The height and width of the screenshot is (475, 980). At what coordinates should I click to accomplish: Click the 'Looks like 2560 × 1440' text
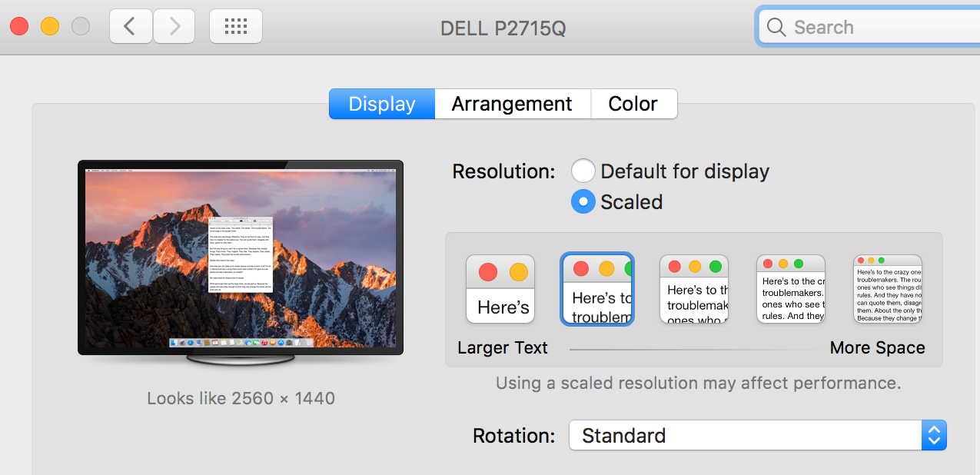241,399
